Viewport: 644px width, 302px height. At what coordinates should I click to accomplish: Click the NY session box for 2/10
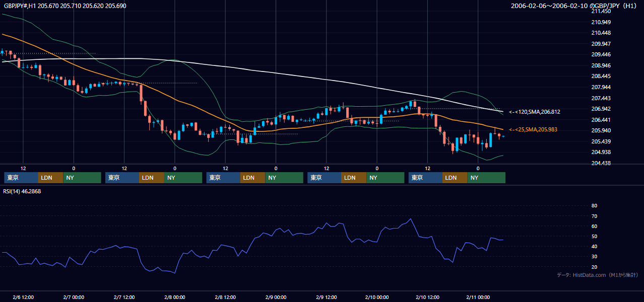click(486, 178)
